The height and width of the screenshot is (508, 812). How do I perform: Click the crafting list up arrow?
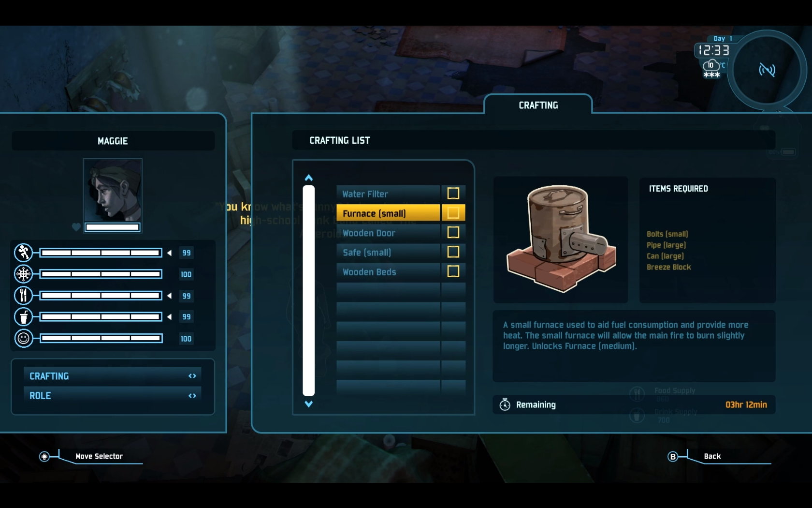tap(309, 178)
